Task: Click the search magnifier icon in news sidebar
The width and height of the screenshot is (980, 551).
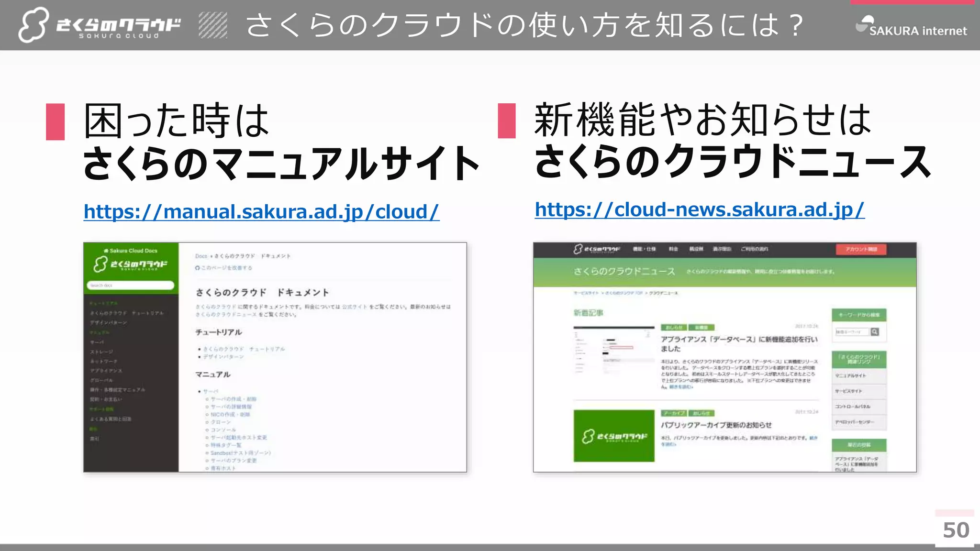Action: click(x=875, y=332)
